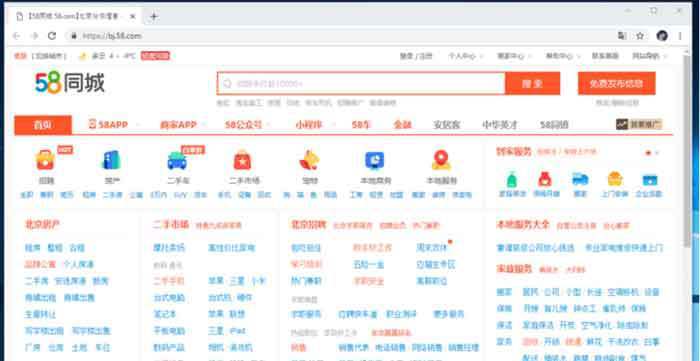Click the blue box icon in 到家服务
The height and width of the screenshot is (361, 700).
(650, 179)
